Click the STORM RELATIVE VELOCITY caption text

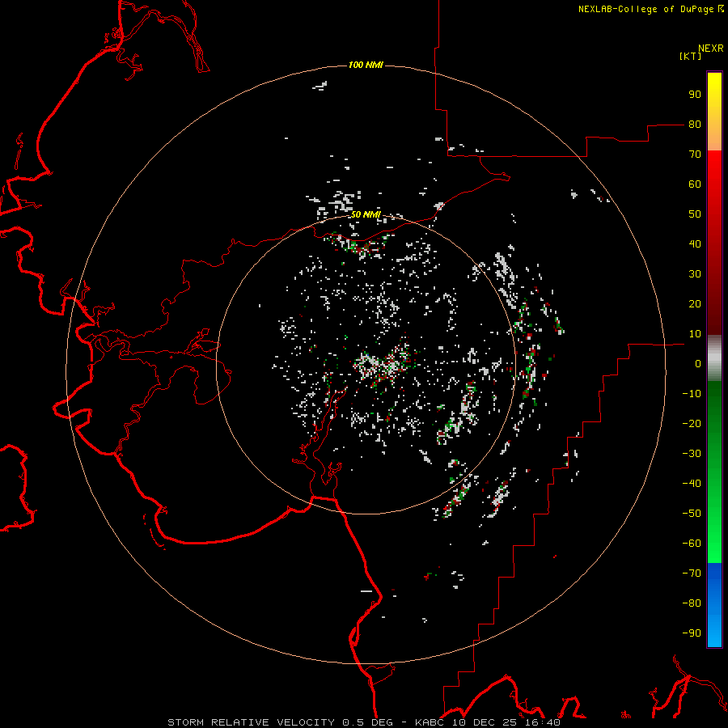click(x=252, y=722)
